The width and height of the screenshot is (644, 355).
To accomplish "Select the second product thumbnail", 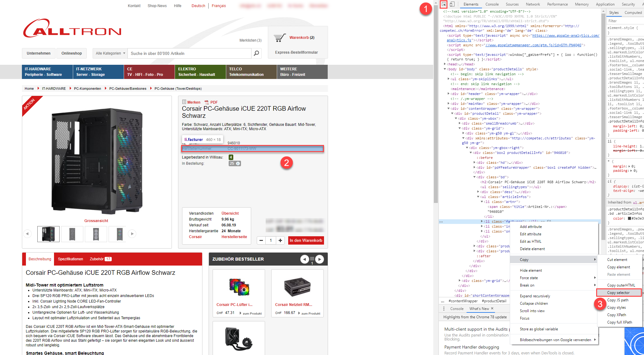I will click(x=72, y=234).
